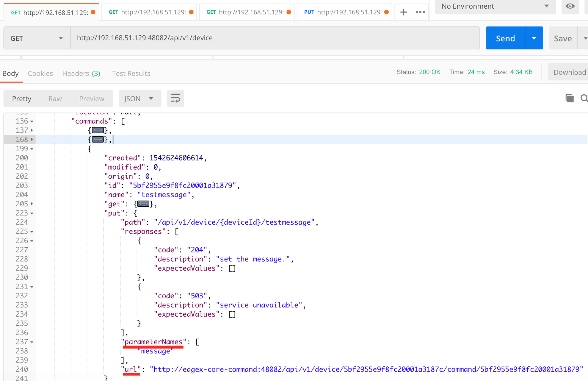The image size is (588, 381).
Task: Switch to the second GET request tab
Action: pos(149,12)
